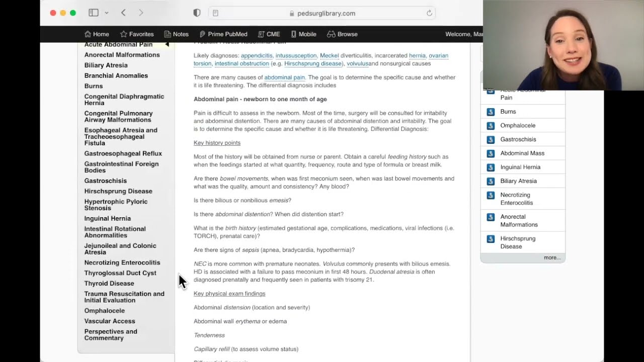
Task: Select Jejunoileal and Colonic Atresia topic
Action: pos(120,249)
